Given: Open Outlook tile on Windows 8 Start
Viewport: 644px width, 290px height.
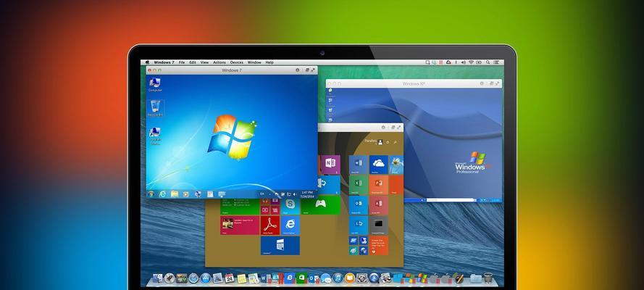Looking at the screenshot, I should (x=358, y=205).
